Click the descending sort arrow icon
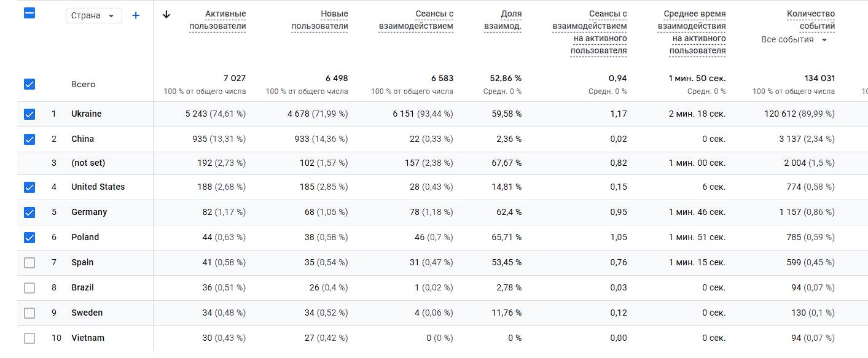 [x=166, y=15]
